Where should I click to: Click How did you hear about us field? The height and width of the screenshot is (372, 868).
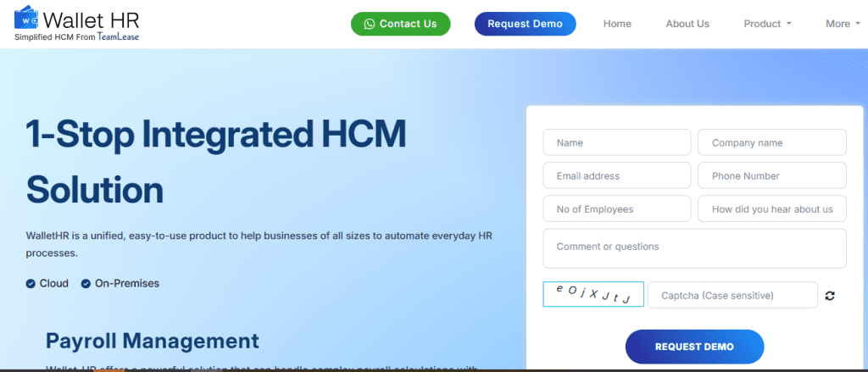pos(771,208)
